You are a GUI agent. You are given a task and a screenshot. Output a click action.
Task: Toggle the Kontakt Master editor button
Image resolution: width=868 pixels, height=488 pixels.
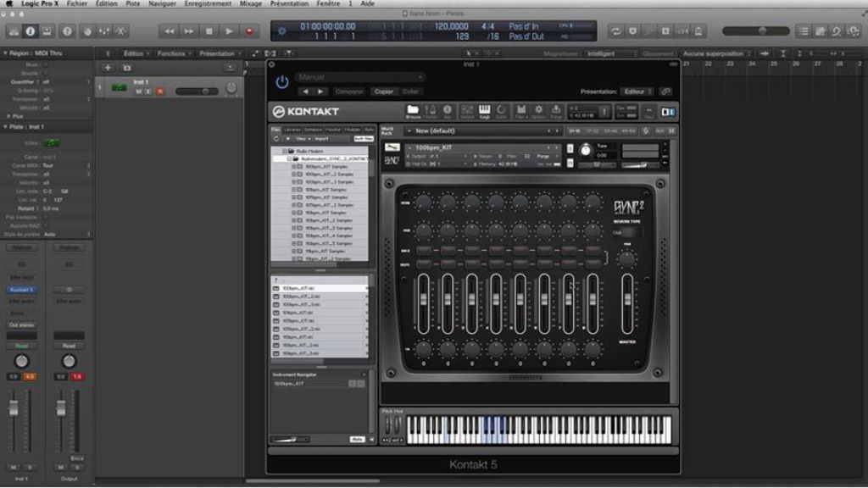[x=430, y=111]
